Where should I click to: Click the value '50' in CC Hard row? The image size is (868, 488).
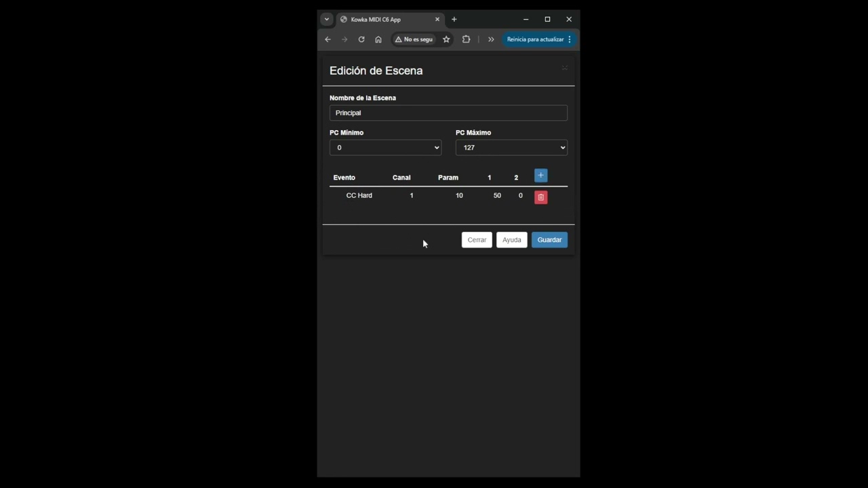pyautogui.click(x=497, y=195)
